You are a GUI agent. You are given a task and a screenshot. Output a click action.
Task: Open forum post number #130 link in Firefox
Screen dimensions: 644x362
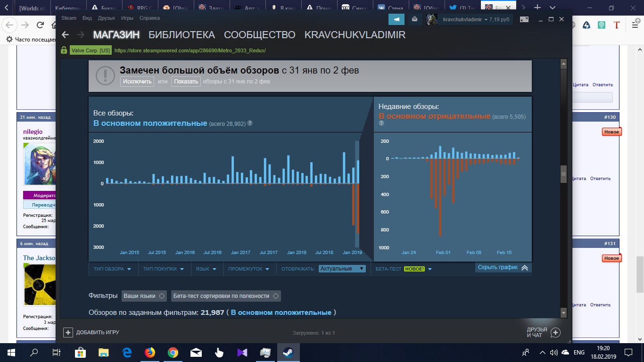pos(611,117)
